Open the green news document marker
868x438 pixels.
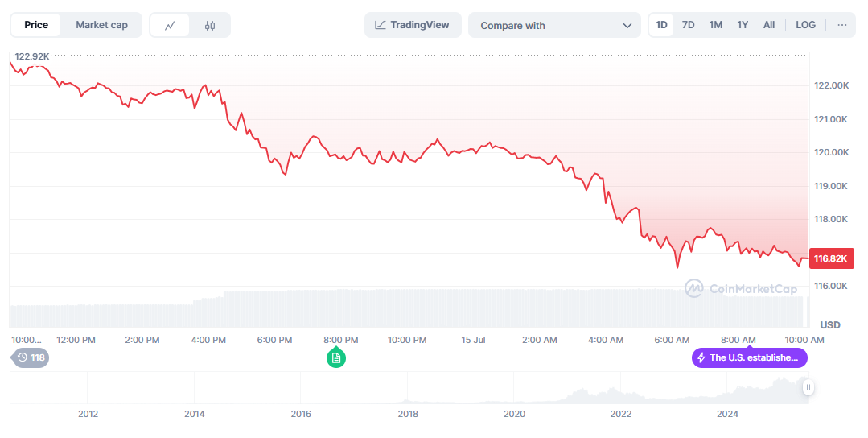click(x=336, y=358)
